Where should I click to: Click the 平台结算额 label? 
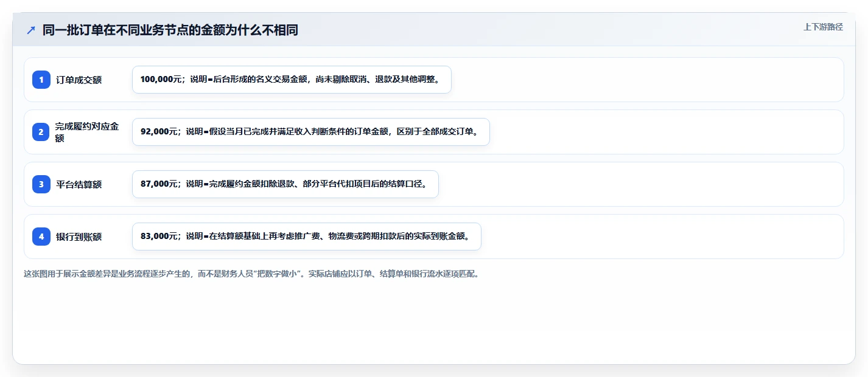pyautogui.click(x=79, y=184)
